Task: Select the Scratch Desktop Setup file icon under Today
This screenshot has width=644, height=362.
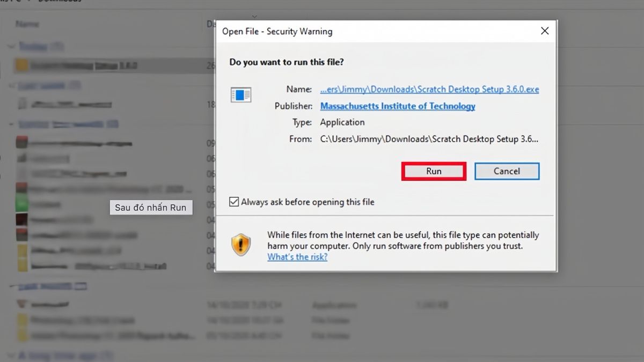Action: tap(21, 65)
